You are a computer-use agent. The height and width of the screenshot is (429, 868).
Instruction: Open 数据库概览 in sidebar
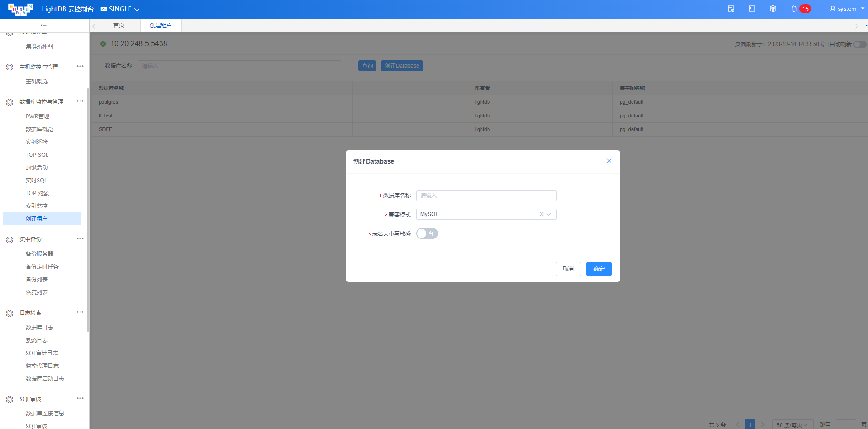[39, 129]
